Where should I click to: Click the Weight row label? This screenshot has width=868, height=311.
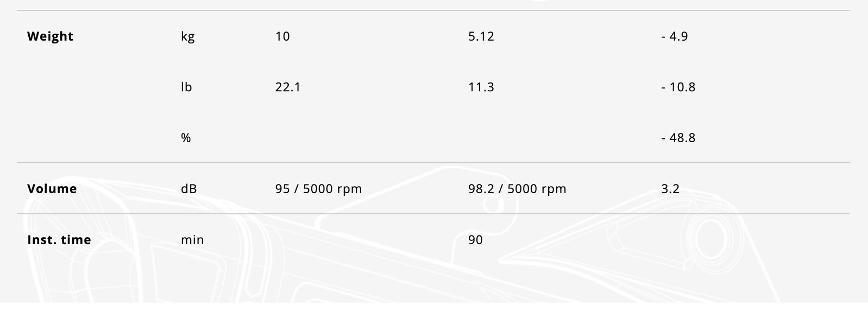coord(50,36)
